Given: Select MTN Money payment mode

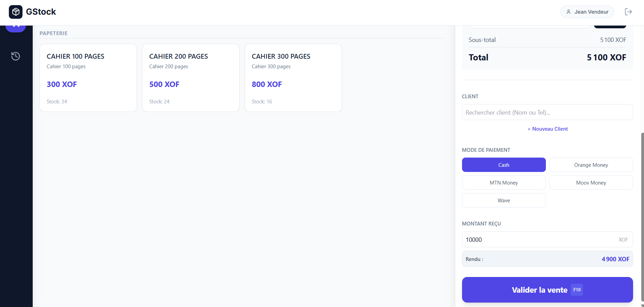Looking at the screenshot, I should tap(504, 182).
